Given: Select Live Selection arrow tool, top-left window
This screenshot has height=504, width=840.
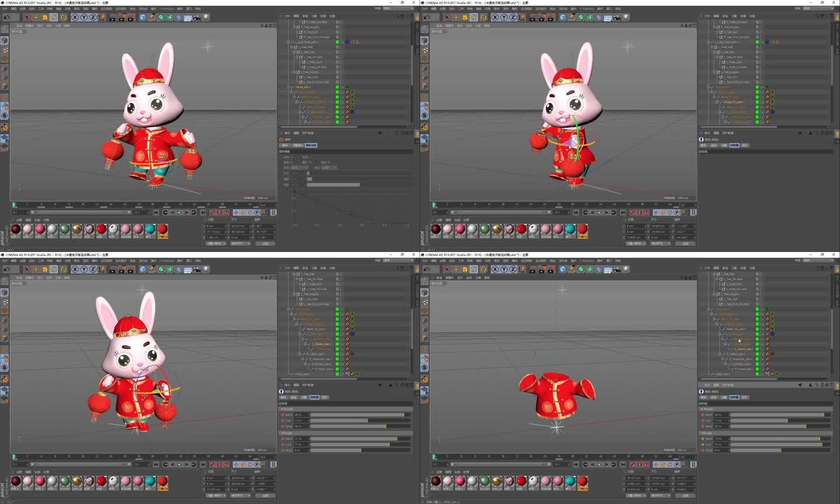Looking at the screenshot, I should (x=27, y=17).
